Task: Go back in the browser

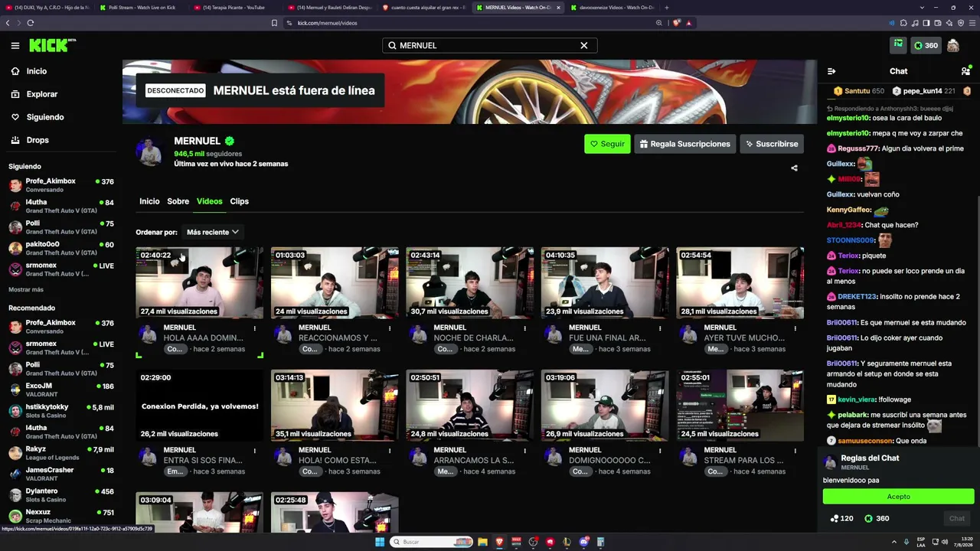Action: pos(8,23)
